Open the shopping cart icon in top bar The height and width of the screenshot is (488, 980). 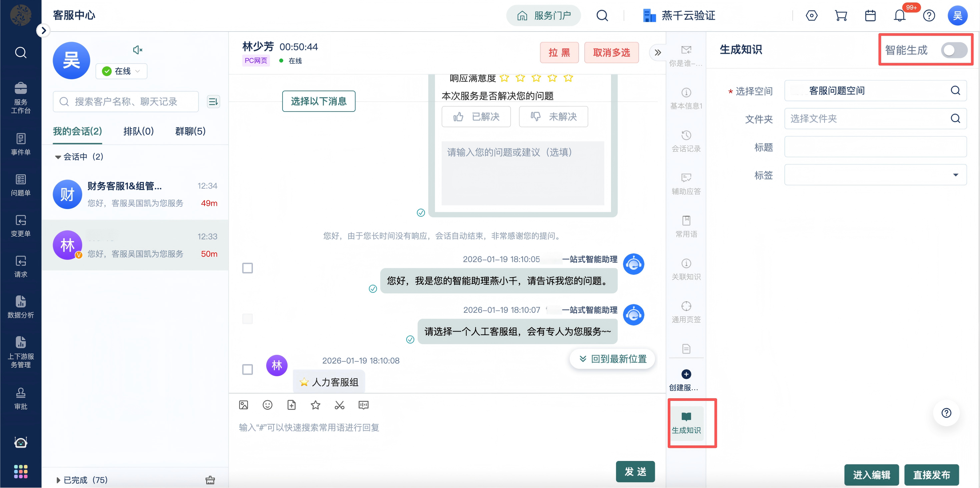click(841, 15)
